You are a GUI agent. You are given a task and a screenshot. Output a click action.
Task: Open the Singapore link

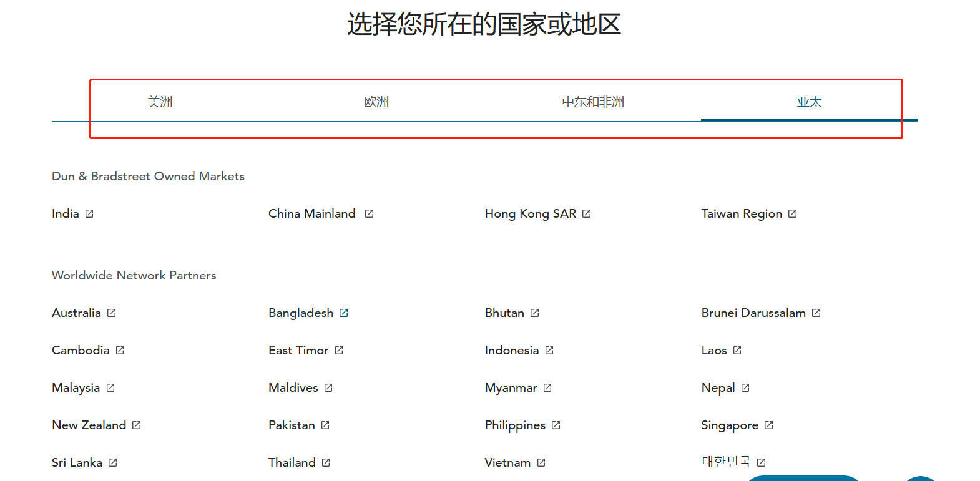[x=730, y=425]
